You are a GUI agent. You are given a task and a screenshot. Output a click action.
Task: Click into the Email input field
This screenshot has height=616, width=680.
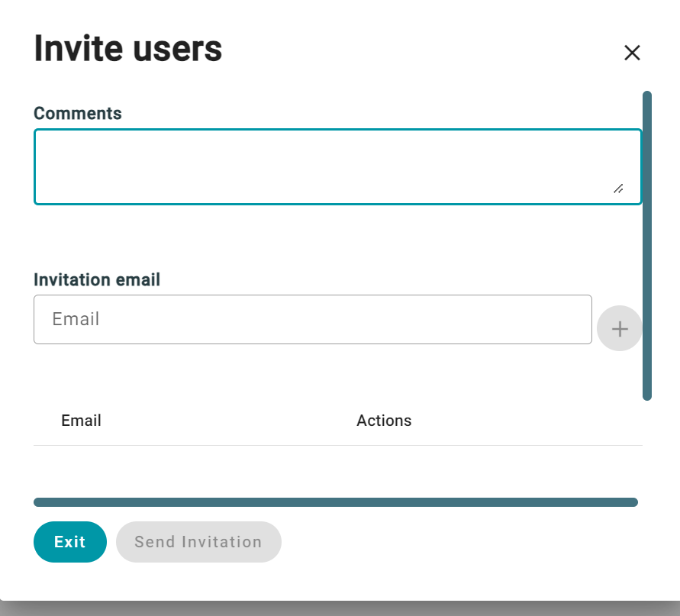(313, 319)
